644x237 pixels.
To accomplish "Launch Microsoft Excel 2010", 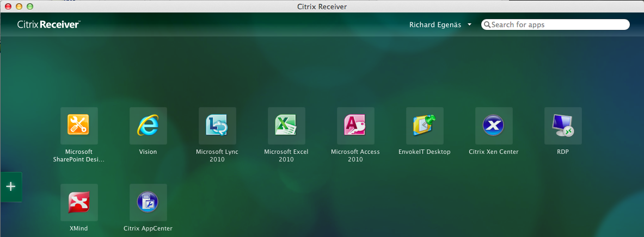I will tap(286, 126).
